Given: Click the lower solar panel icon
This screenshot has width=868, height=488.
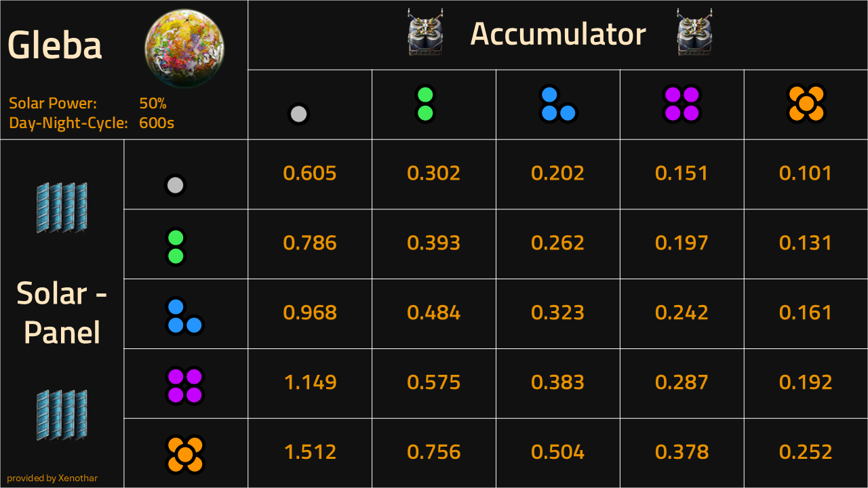Looking at the screenshot, I should coord(62,415).
